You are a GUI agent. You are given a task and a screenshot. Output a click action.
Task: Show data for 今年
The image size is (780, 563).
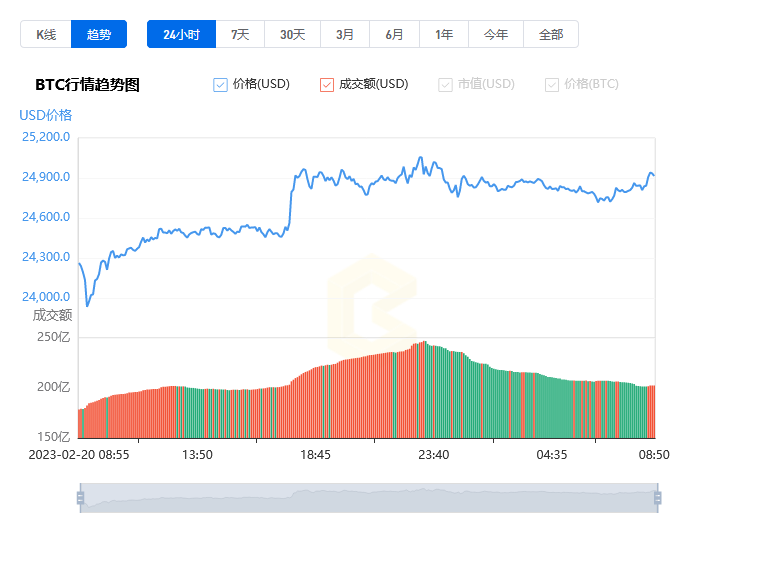coord(496,34)
